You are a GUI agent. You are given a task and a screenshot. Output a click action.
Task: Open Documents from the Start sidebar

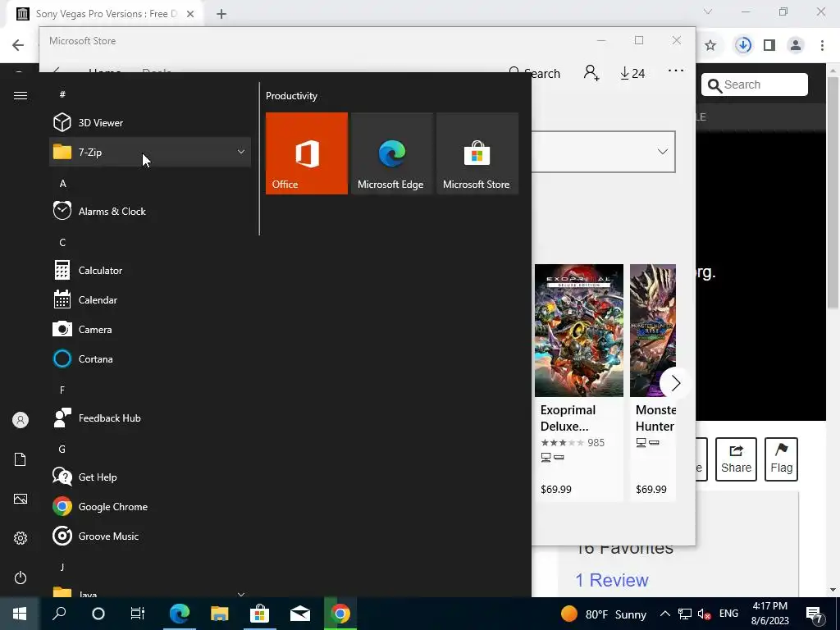[21, 459]
